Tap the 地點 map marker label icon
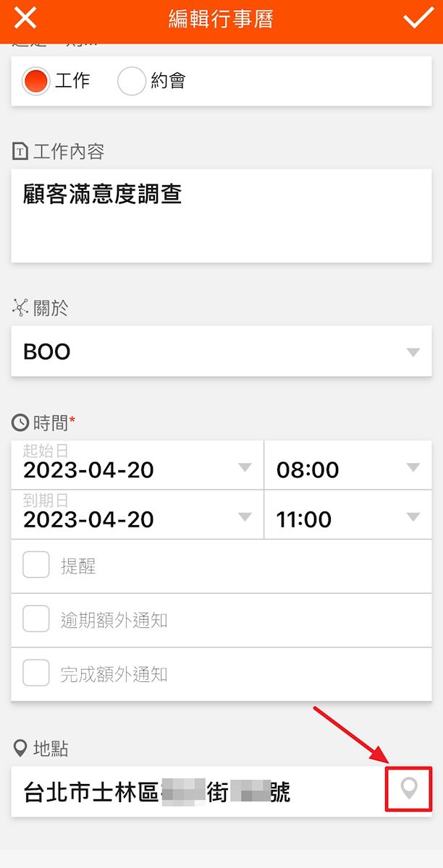The height and width of the screenshot is (868, 443). coord(20,749)
